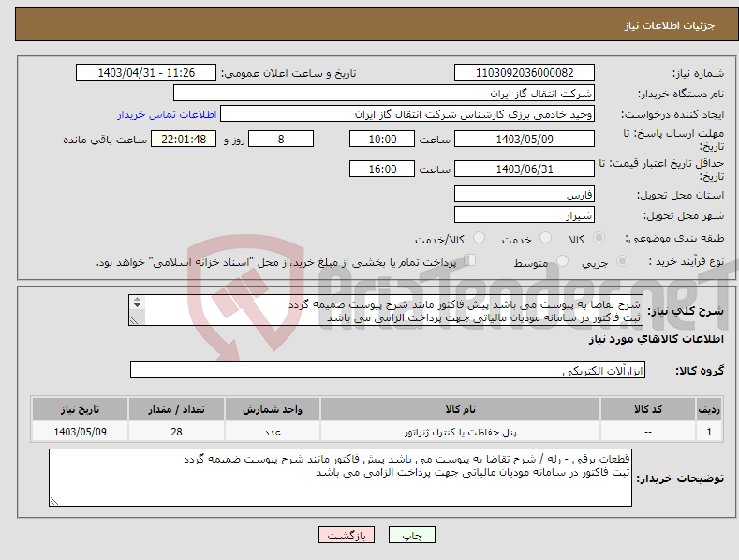Click the طبقه بندی موضوعی label
This screenshot has height=560, width=739.
674,238
